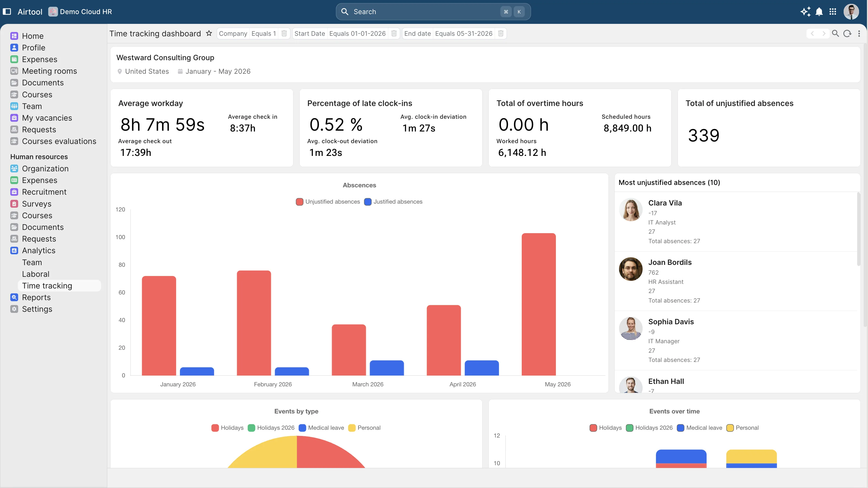Open dashboard search magnifier icon
This screenshot has height=488, width=868.
(x=835, y=33)
